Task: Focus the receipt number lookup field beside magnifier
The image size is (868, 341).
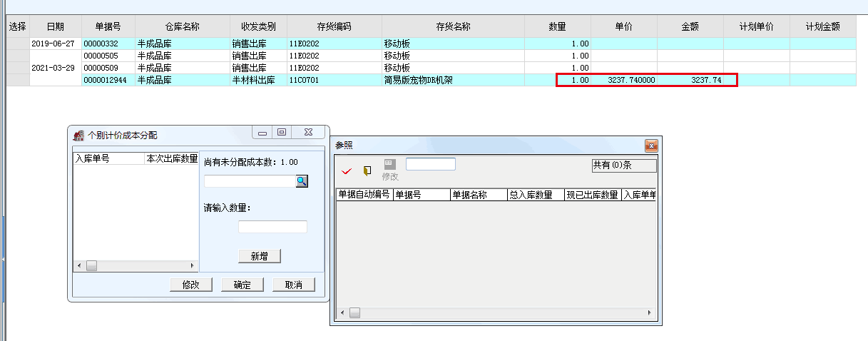Action: (250, 181)
